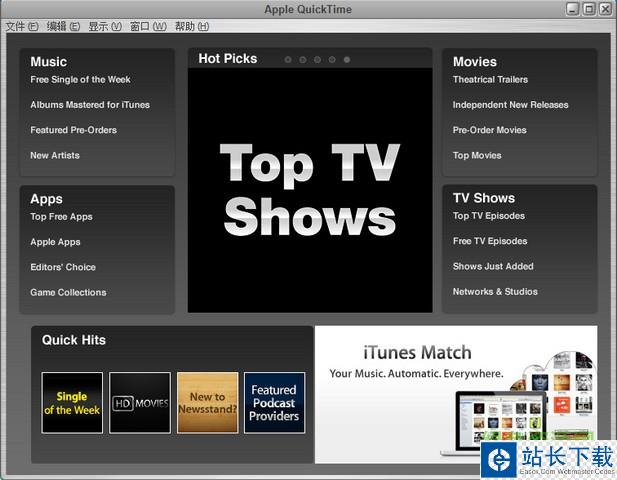
Task: Open Independent New Releases
Action: click(x=510, y=105)
